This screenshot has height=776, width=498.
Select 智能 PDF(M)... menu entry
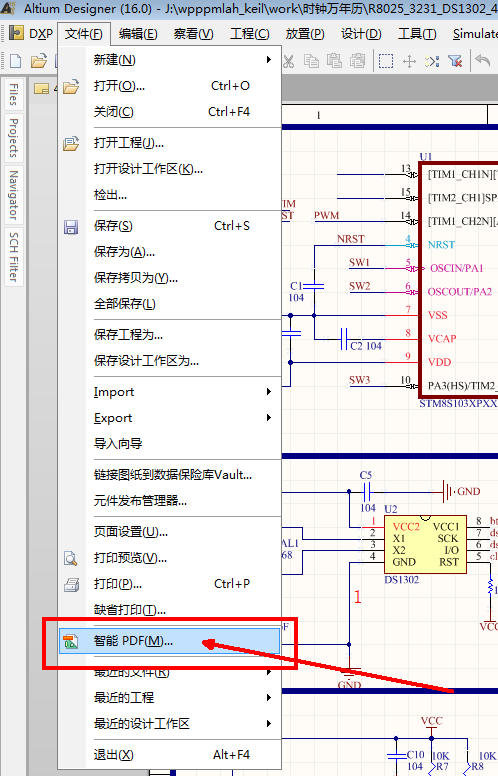[x=170, y=641]
